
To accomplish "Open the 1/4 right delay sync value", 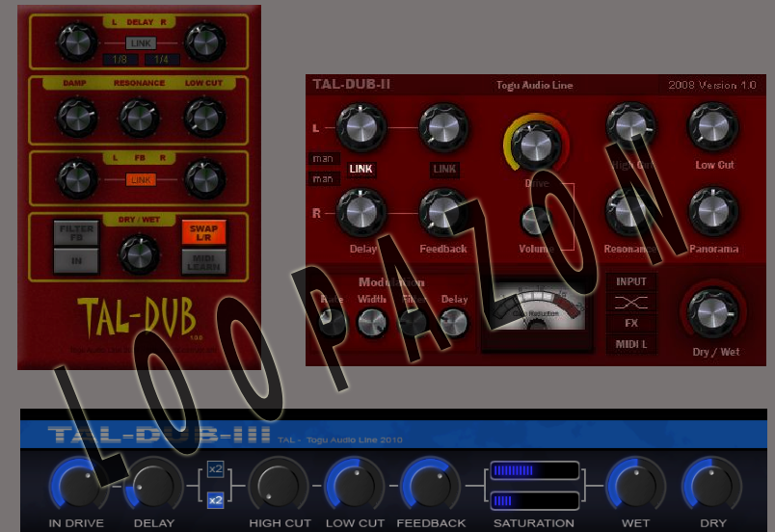I will click(162, 60).
